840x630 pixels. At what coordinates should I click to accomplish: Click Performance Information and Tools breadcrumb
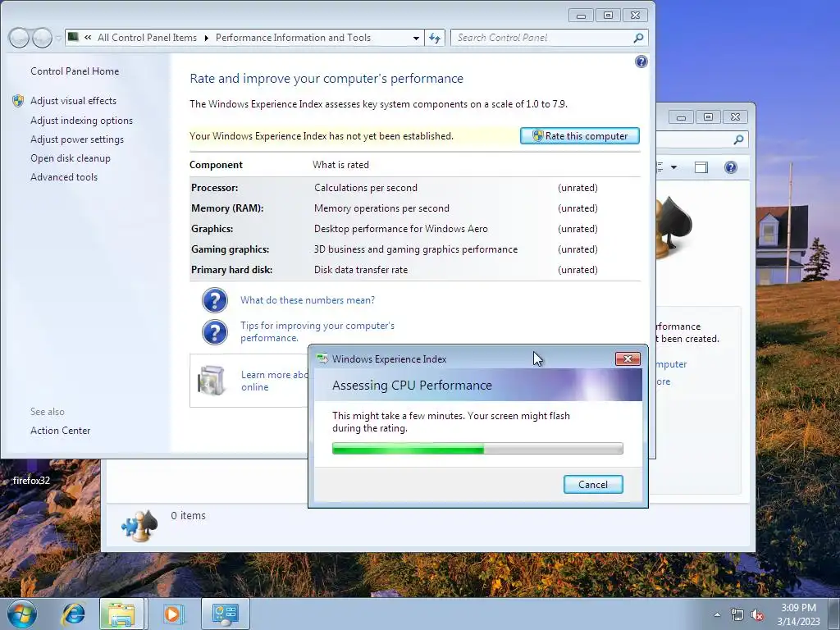coord(293,38)
